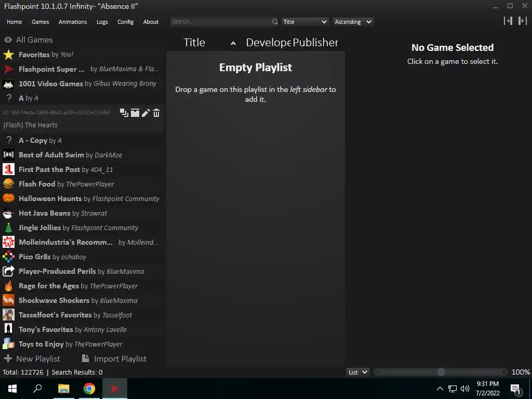Click Import Playlist button
This screenshot has width=532, height=399.
click(114, 358)
